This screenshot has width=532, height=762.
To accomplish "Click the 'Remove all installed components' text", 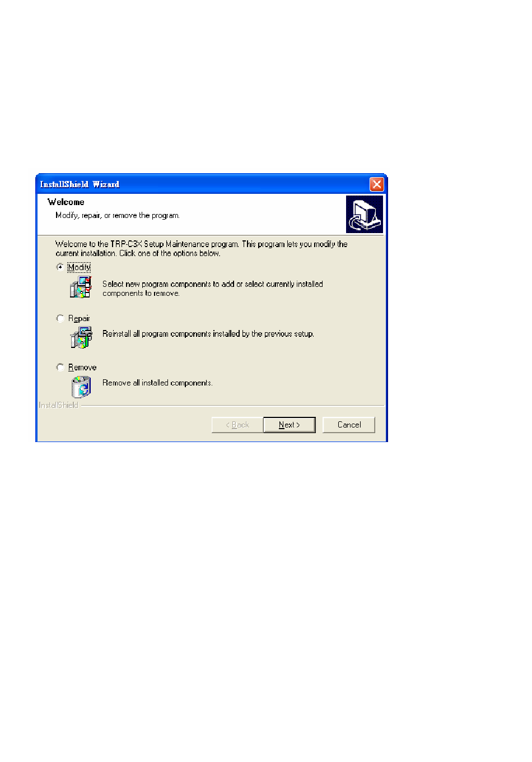I will (157, 383).
